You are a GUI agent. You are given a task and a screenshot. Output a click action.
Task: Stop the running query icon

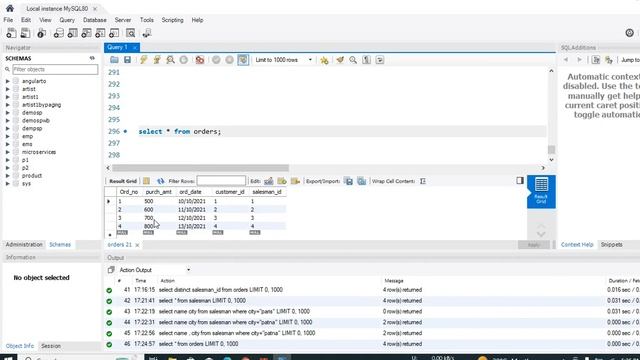coord(184,60)
